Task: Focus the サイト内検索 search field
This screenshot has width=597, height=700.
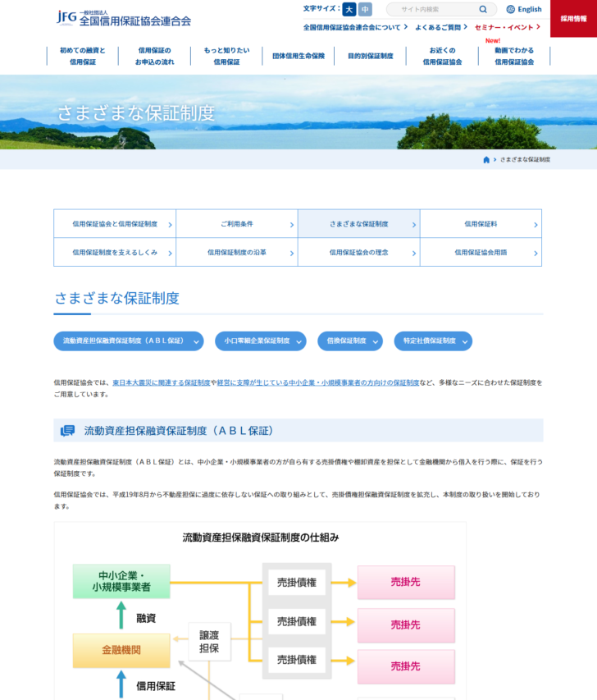Action: (441, 9)
